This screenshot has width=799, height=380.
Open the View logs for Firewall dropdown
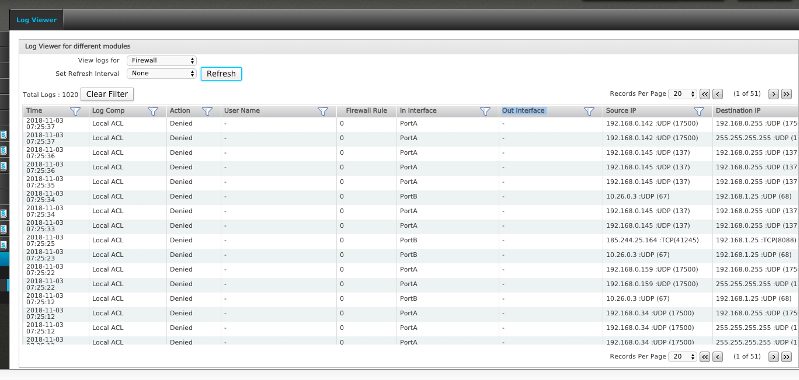[162, 60]
